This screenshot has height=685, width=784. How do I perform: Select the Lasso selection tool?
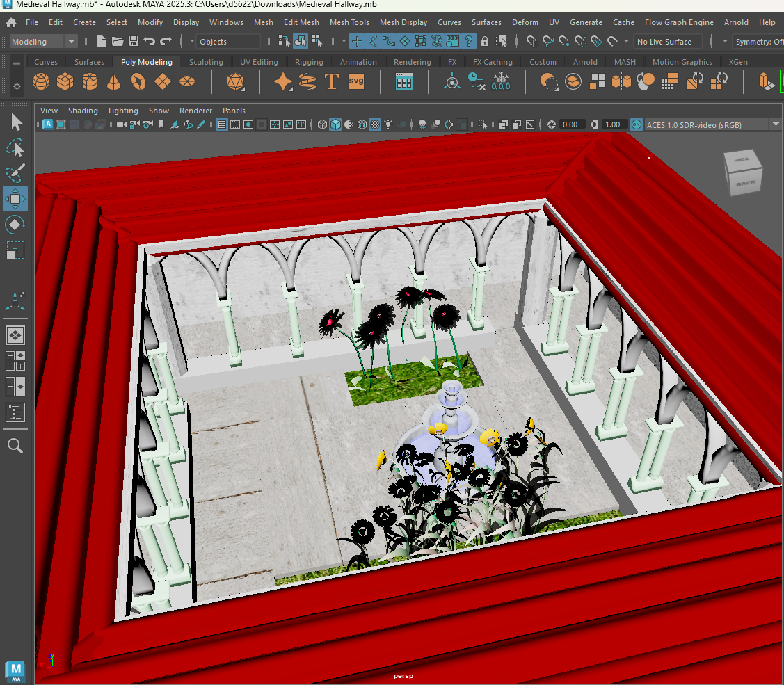coord(15,147)
